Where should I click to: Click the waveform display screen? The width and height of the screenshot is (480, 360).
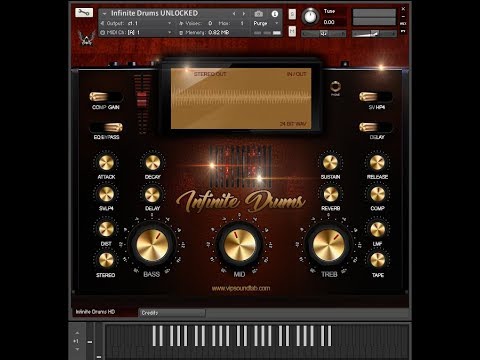241,99
